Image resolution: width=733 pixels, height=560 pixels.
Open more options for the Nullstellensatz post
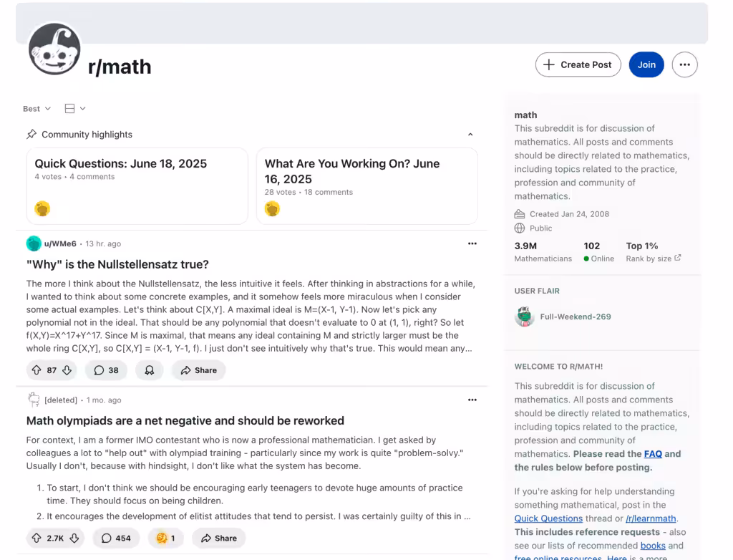coord(472,243)
